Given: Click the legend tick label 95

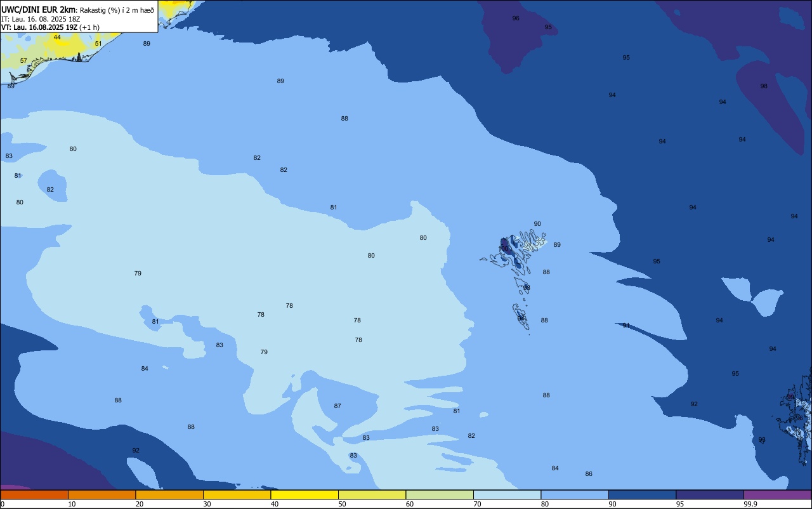Looking at the screenshot, I should pos(680,504).
